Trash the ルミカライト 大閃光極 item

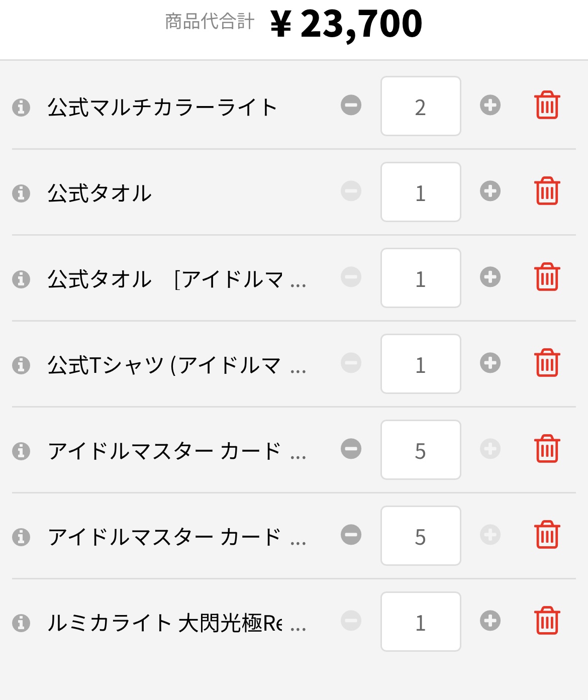[x=547, y=621]
